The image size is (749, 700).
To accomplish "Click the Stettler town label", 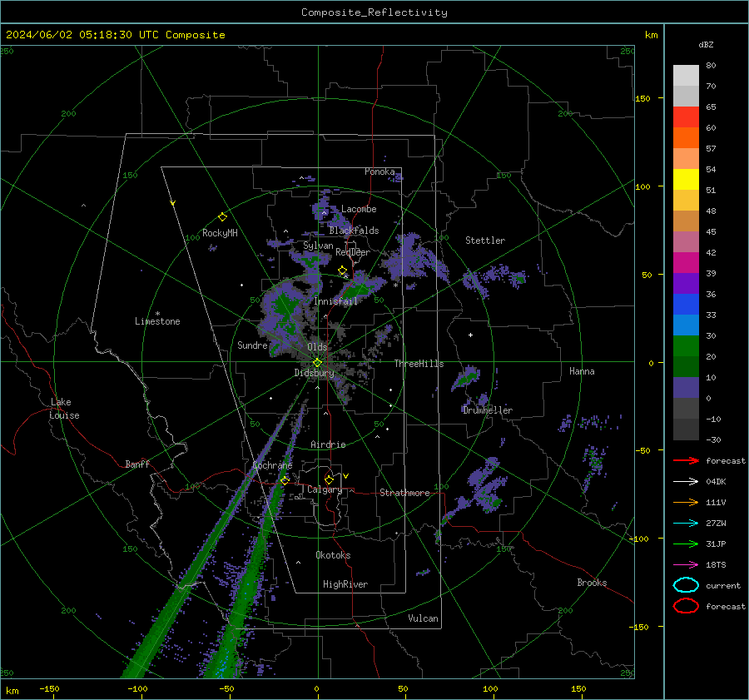I will click(485, 241).
